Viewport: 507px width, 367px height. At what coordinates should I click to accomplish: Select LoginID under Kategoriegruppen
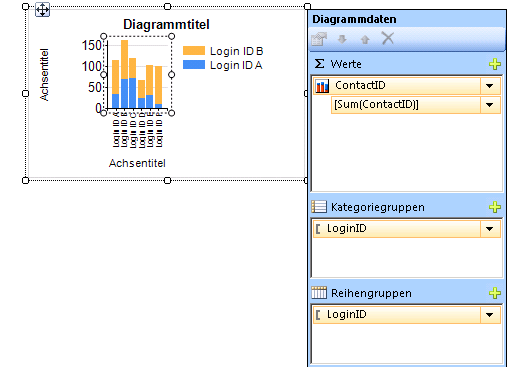click(407, 229)
